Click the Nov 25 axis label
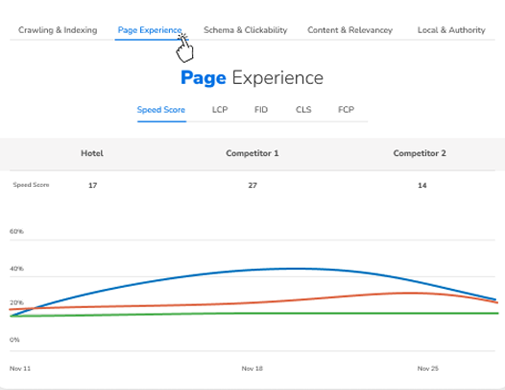Image resolution: width=505 pixels, height=390 pixels. tap(428, 368)
